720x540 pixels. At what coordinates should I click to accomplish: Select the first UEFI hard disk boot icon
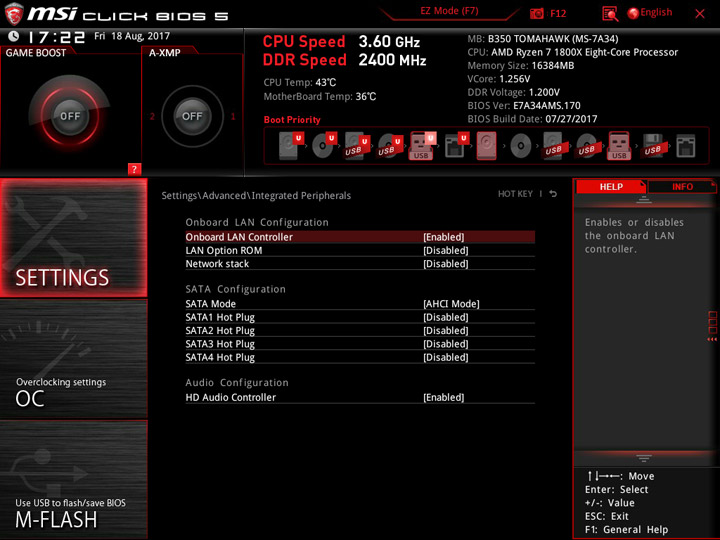pos(291,146)
